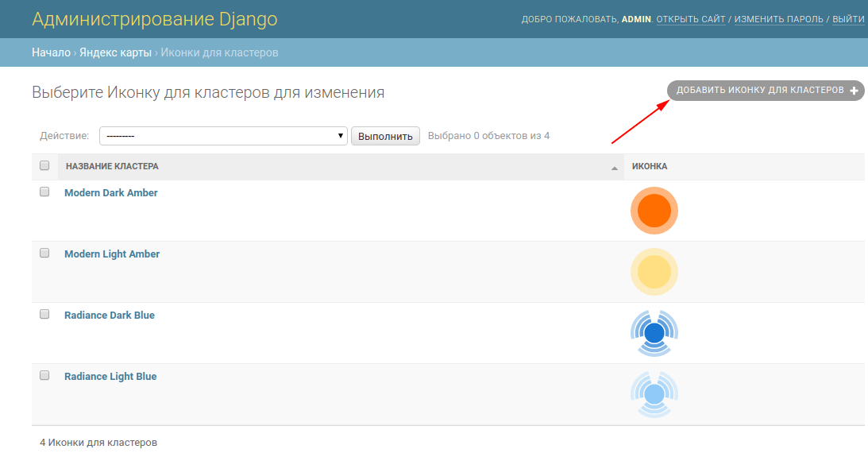Click the Modern Dark Amber cluster icon

click(x=654, y=211)
